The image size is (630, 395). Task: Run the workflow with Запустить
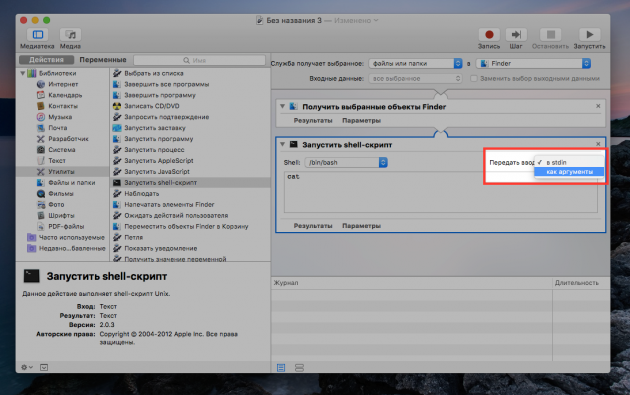589,35
